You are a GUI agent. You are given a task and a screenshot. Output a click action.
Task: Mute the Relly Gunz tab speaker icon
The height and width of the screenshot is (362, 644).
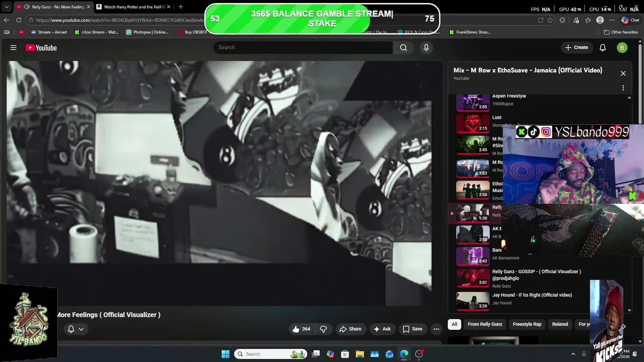click(26, 7)
